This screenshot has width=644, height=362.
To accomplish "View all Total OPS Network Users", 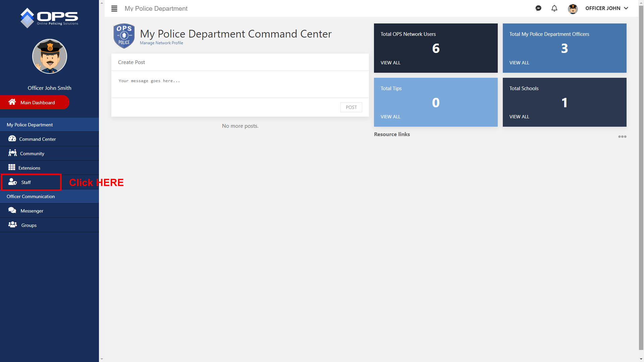I will click(390, 63).
